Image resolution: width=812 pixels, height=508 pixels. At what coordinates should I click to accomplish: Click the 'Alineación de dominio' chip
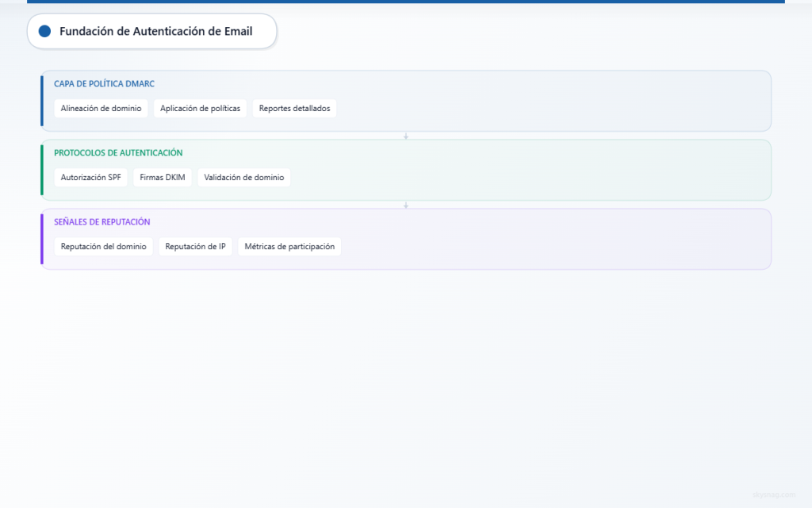click(x=101, y=108)
